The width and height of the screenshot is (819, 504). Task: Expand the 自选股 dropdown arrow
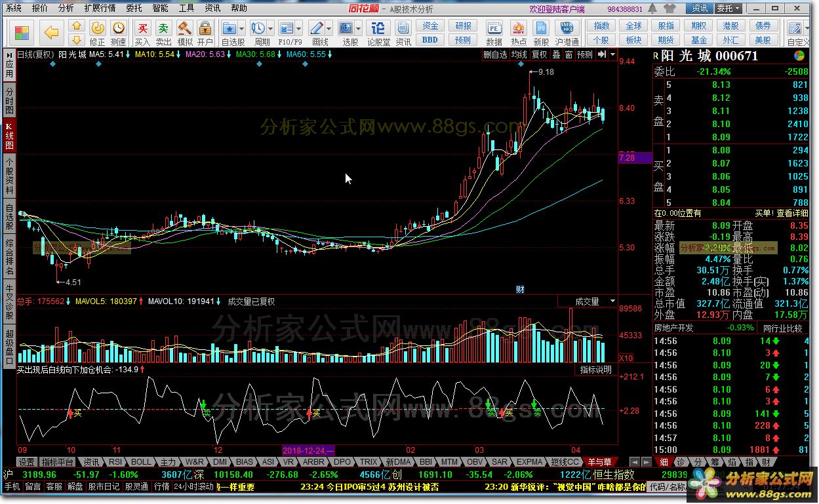(x=242, y=29)
